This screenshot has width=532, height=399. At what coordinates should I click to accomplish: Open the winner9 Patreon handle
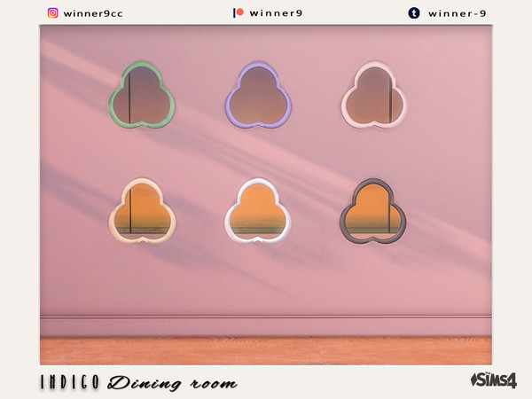[276, 13]
